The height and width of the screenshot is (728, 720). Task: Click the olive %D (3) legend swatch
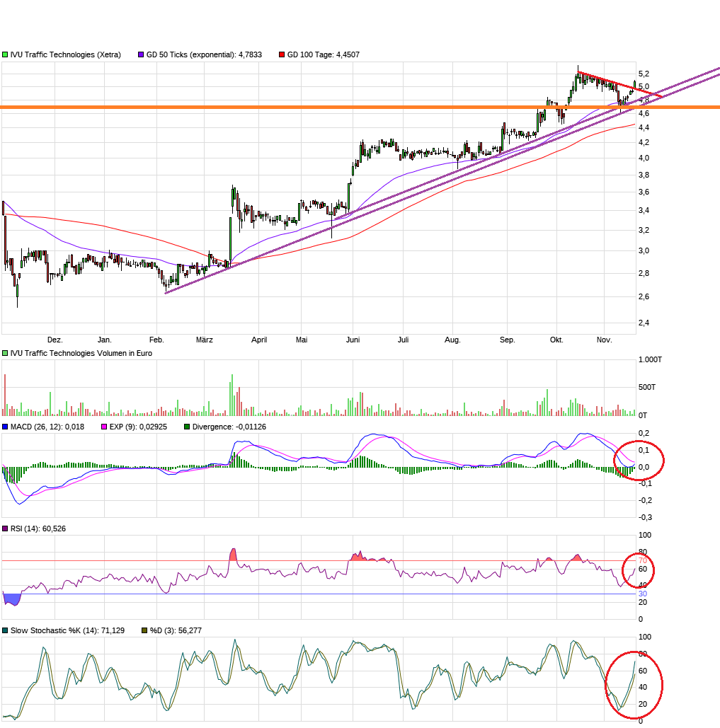[144, 630]
